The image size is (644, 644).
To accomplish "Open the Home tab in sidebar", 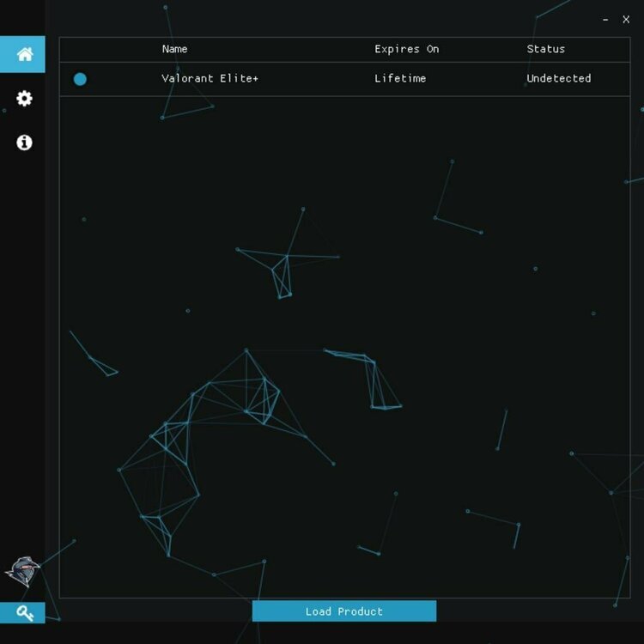I will click(x=24, y=54).
